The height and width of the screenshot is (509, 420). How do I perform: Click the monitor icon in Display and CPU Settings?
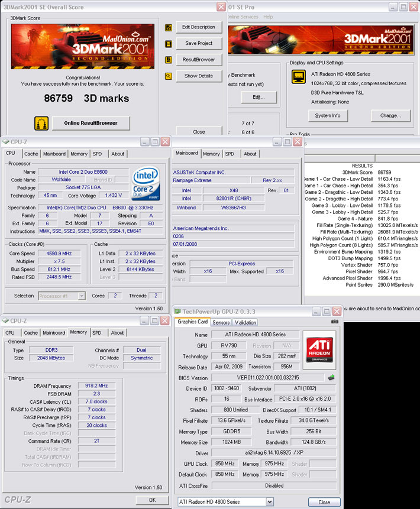(298, 77)
